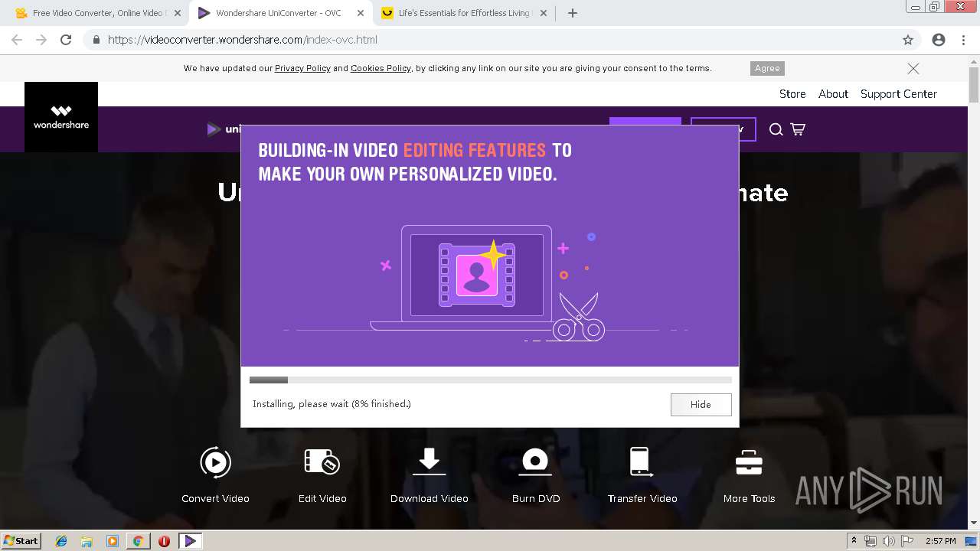Bookmark this page with star icon
This screenshot has height=551, width=980.
click(908, 40)
